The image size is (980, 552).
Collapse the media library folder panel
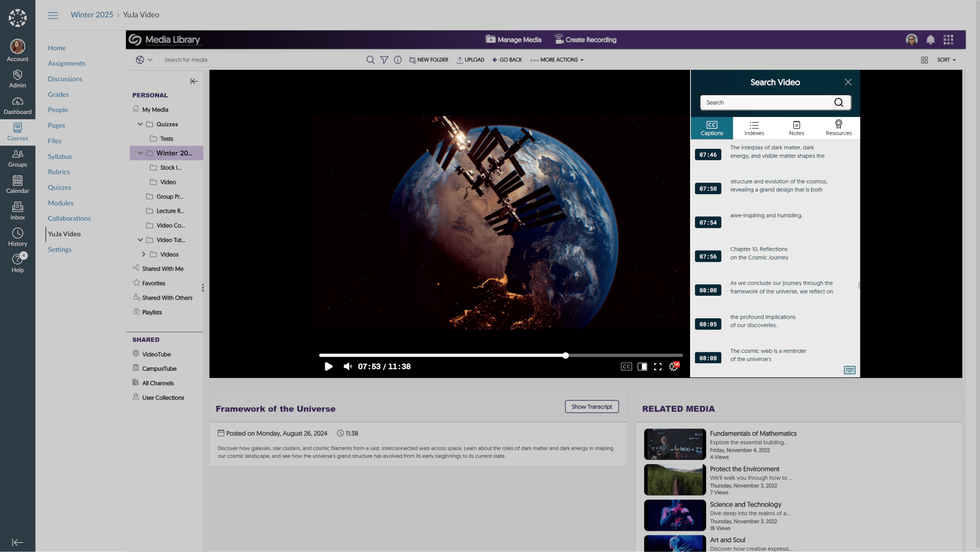coord(194,81)
